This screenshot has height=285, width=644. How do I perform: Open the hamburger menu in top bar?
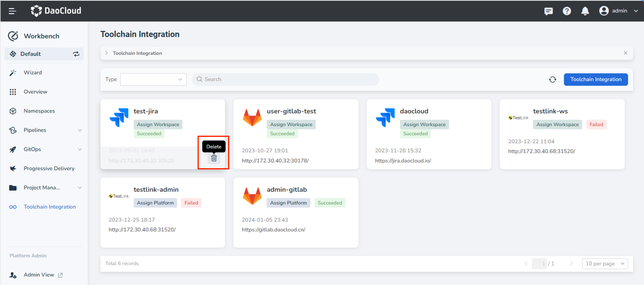[x=12, y=11]
